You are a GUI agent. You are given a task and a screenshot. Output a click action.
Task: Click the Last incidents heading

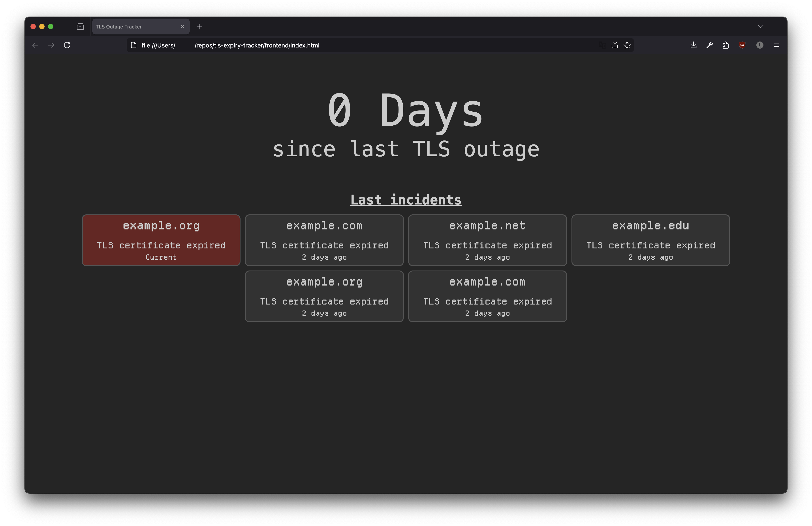406,200
